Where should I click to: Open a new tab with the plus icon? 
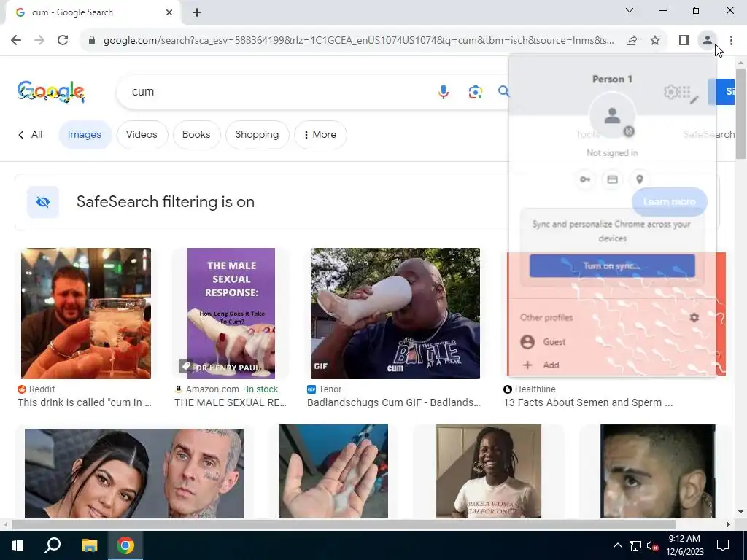(x=197, y=13)
